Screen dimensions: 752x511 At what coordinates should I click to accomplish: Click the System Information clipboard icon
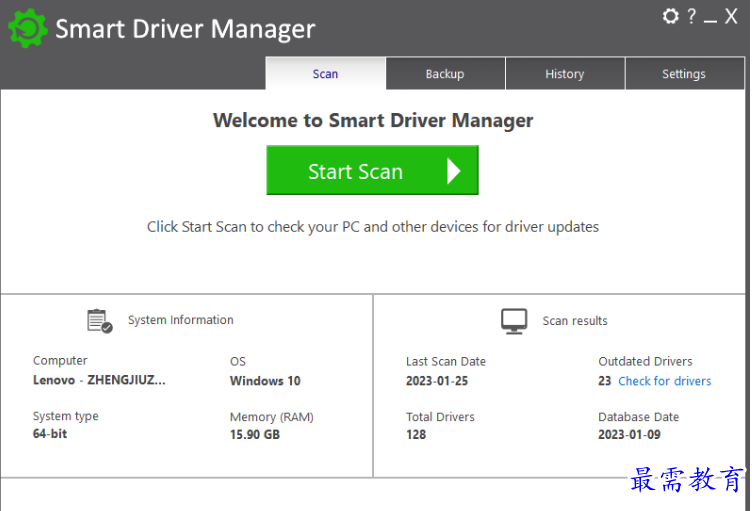[x=100, y=321]
